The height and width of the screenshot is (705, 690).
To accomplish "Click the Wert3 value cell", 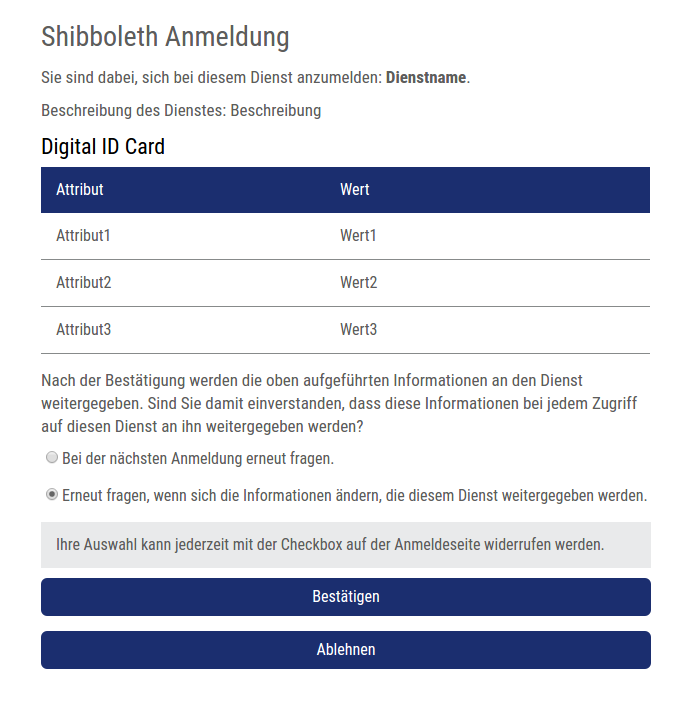I will [x=358, y=329].
